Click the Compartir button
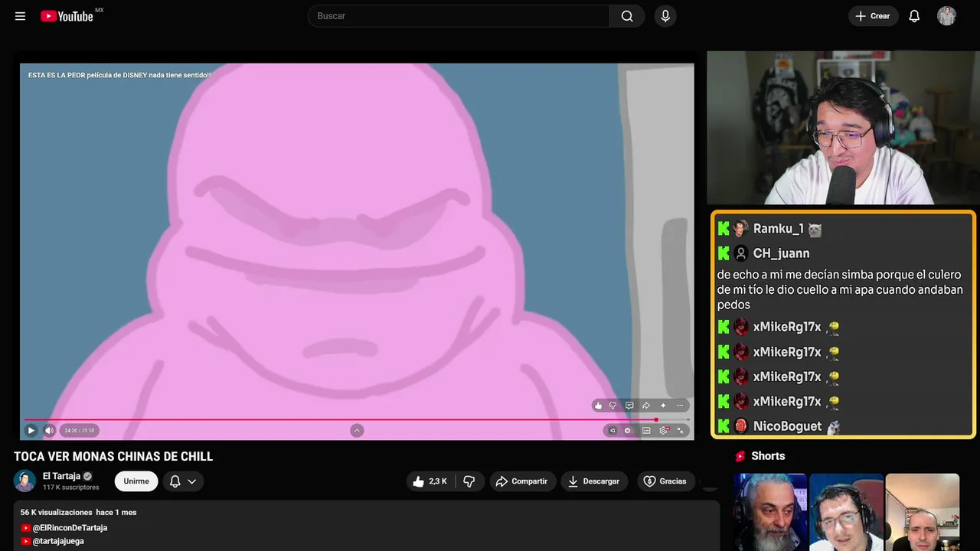This screenshot has height=551, width=980. tap(523, 481)
